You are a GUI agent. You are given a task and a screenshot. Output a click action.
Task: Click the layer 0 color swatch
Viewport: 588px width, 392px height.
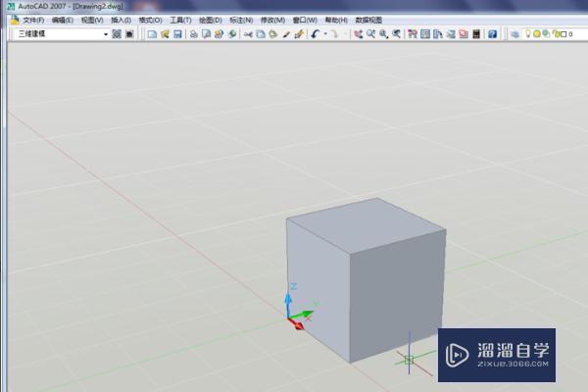click(x=563, y=34)
